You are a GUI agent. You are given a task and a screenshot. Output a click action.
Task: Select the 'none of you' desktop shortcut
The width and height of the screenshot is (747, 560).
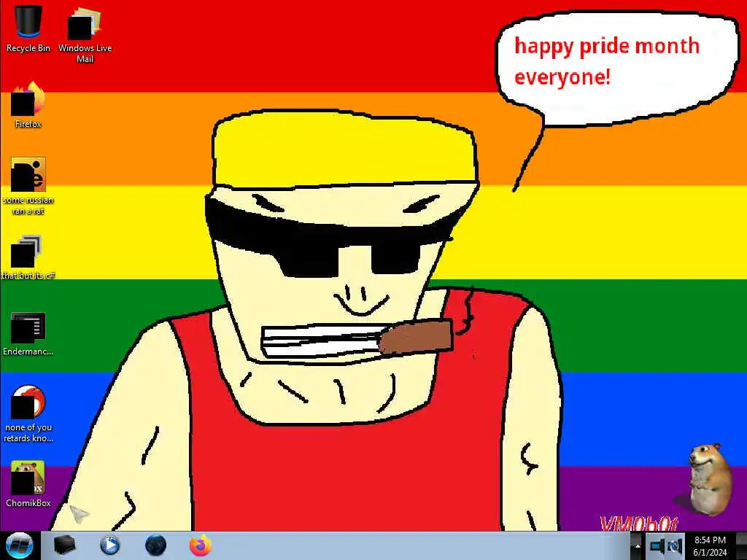tap(28, 413)
